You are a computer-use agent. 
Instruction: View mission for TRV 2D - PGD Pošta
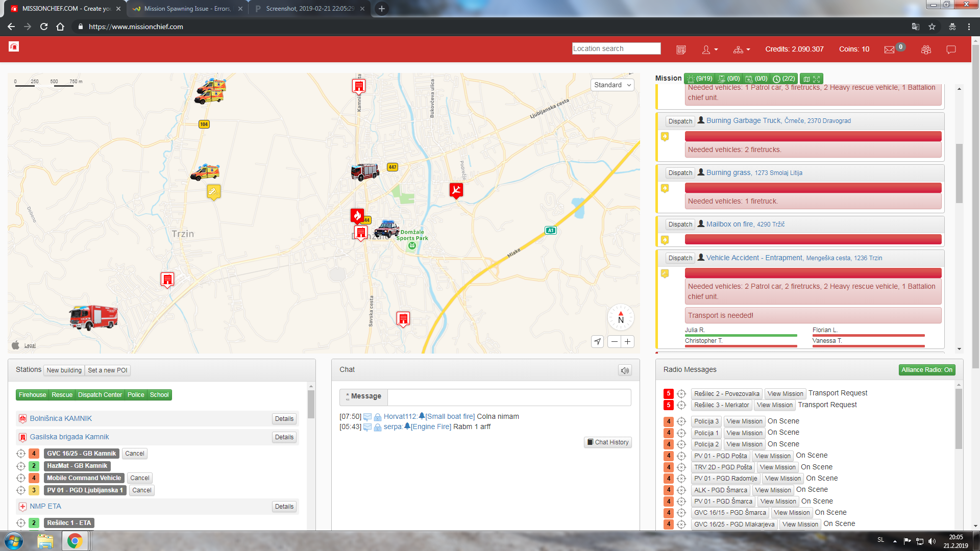777,467
